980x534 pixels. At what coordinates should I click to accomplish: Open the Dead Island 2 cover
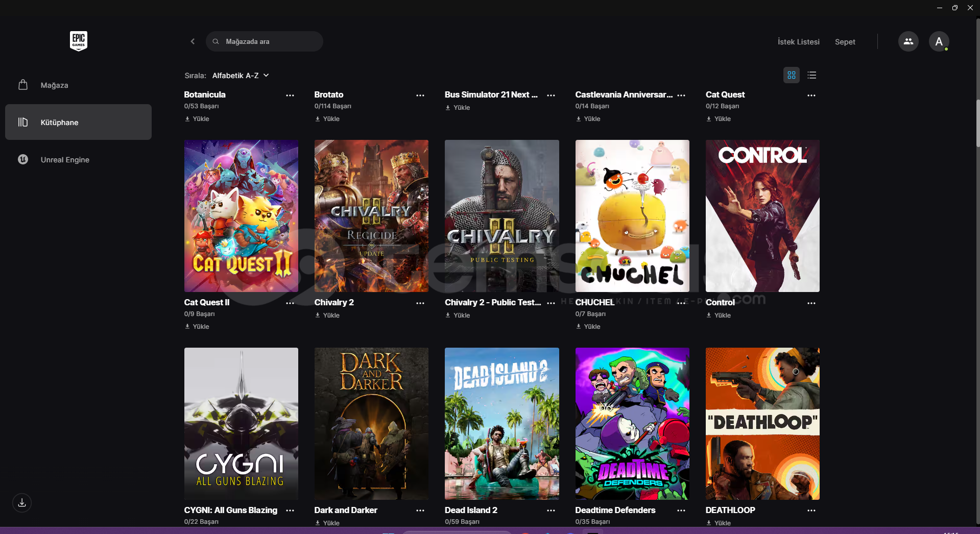coord(502,424)
